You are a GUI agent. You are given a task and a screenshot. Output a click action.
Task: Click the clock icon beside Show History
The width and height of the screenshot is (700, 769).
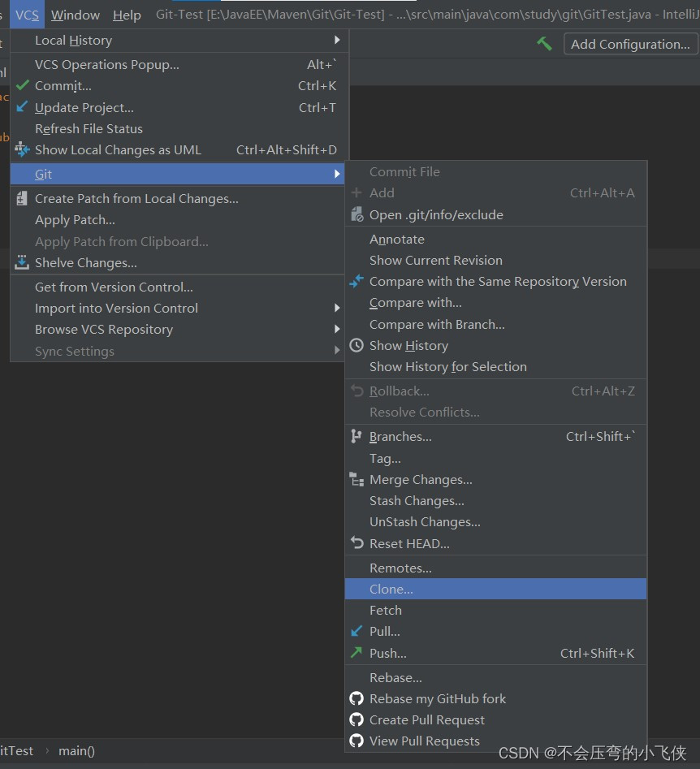click(356, 345)
